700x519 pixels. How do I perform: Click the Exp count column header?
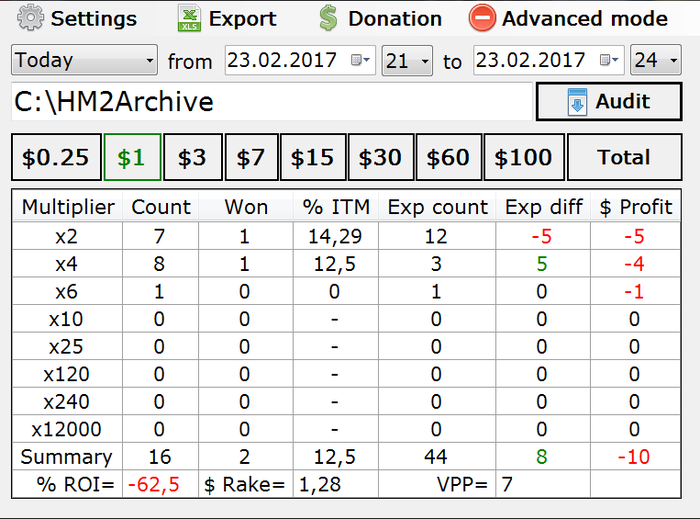tap(438, 207)
